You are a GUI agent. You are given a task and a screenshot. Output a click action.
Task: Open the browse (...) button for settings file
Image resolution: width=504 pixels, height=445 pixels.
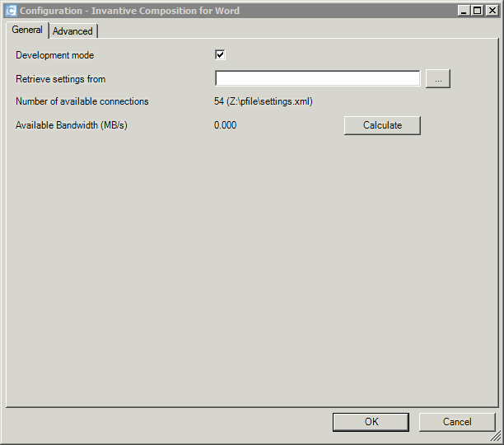(438, 78)
